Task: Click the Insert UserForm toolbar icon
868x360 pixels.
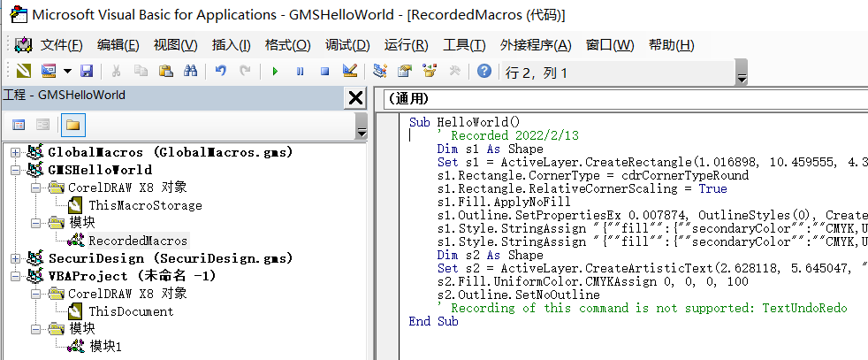Action: coord(49,71)
